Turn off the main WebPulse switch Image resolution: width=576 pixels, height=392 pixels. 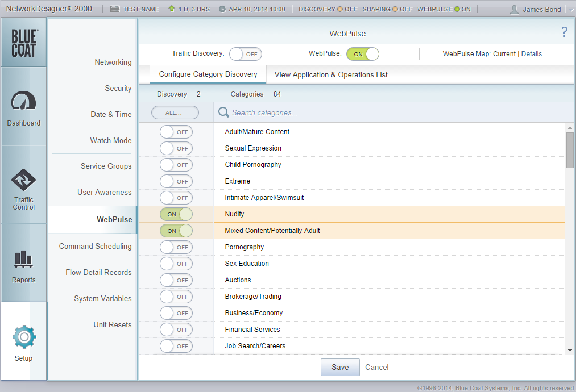coord(363,54)
